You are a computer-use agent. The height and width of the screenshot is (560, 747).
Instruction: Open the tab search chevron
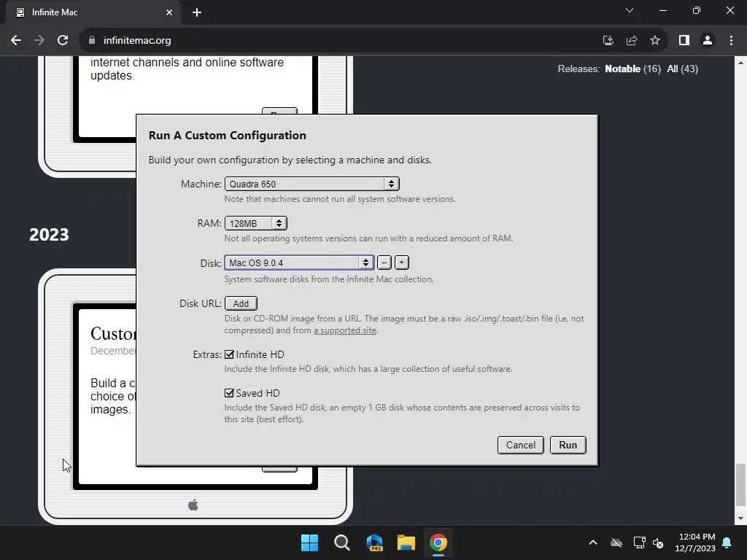click(630, 10)
